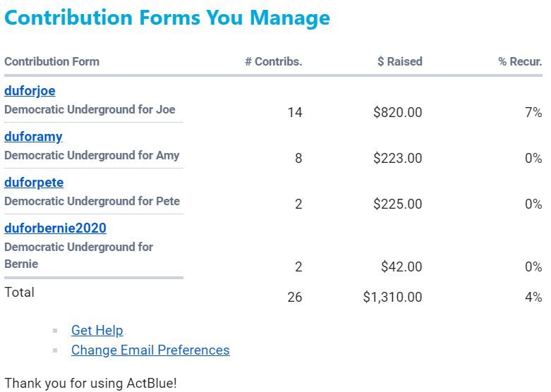Open the duforpete contribution form link

[34, 183]
